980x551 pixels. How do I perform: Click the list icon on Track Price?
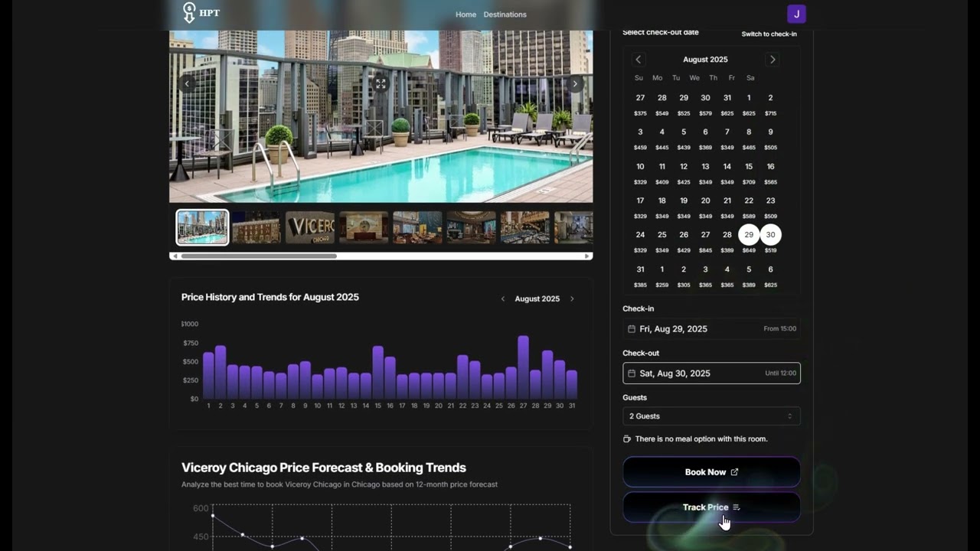click(737, 507)
